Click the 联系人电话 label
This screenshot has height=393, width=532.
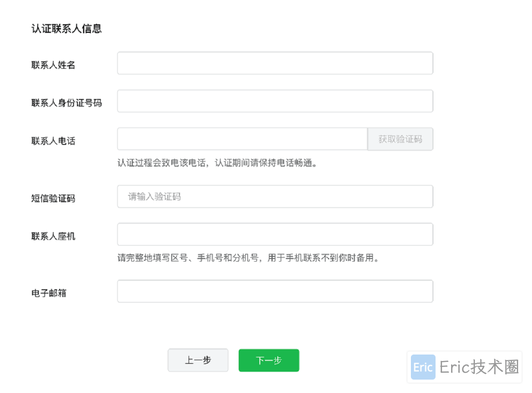coord(53,141)
